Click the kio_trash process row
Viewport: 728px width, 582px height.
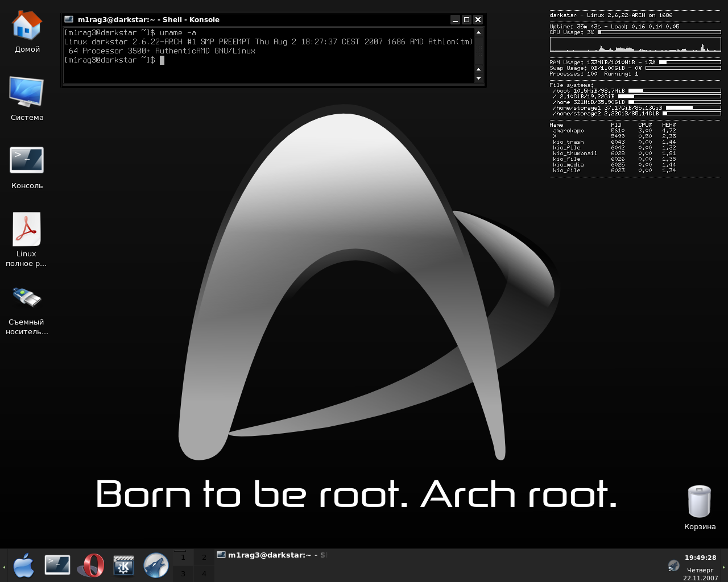click(614, 142)
